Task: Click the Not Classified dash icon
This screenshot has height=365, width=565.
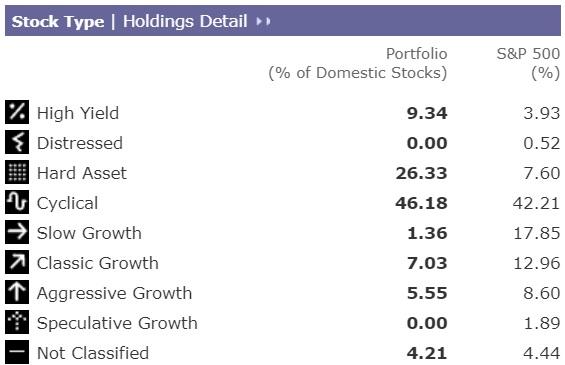Action: [x=17, y=352]
